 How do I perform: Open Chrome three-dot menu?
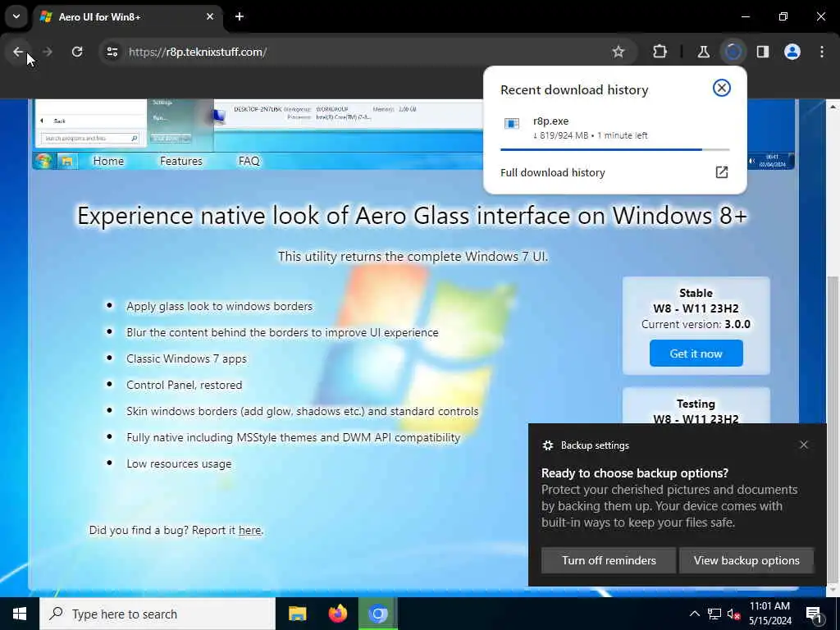[x=822, y=52]
